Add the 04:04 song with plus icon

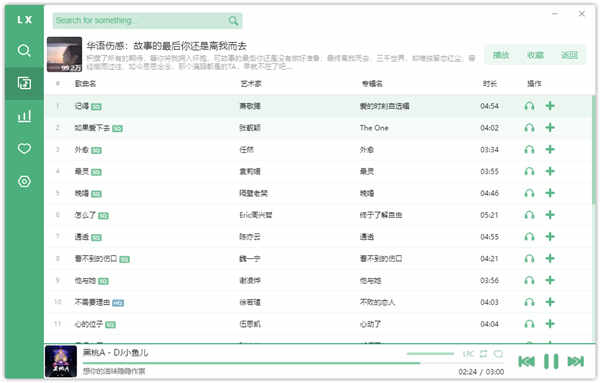click(x=550, y=324)
